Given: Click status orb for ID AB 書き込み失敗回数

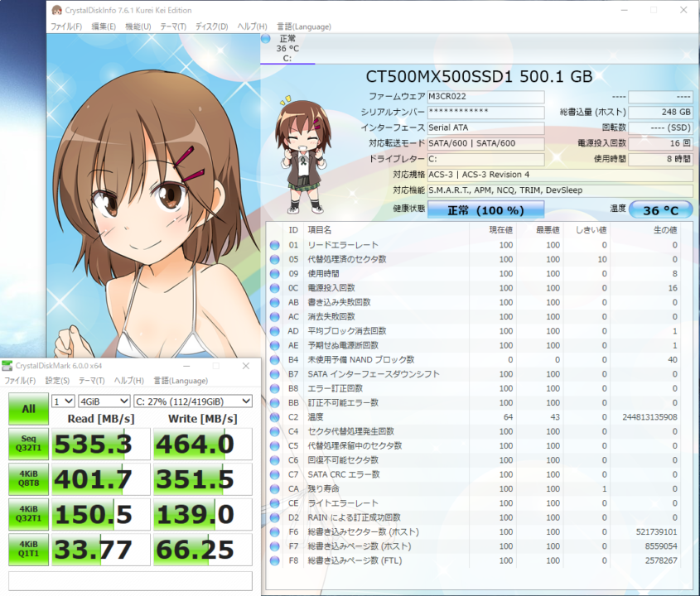Looking at the screenshot, I should point(274,302).
